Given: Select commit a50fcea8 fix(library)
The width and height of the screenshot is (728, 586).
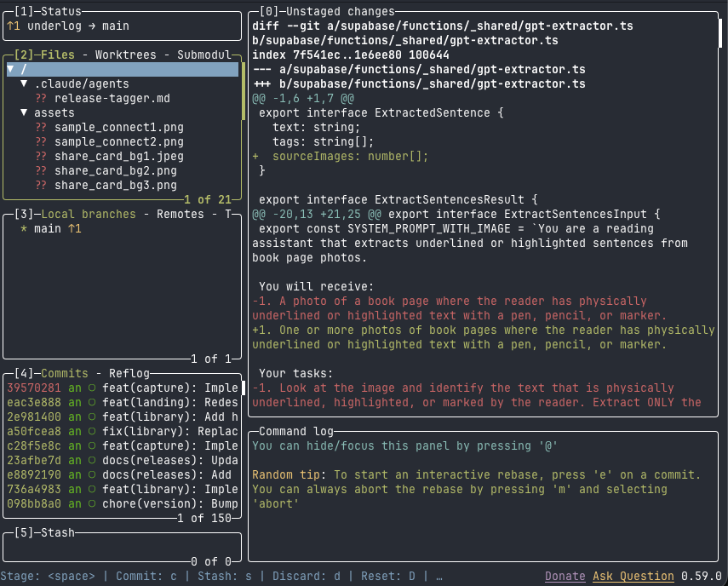Looking at the screenshot, I should tap(122, 431).
